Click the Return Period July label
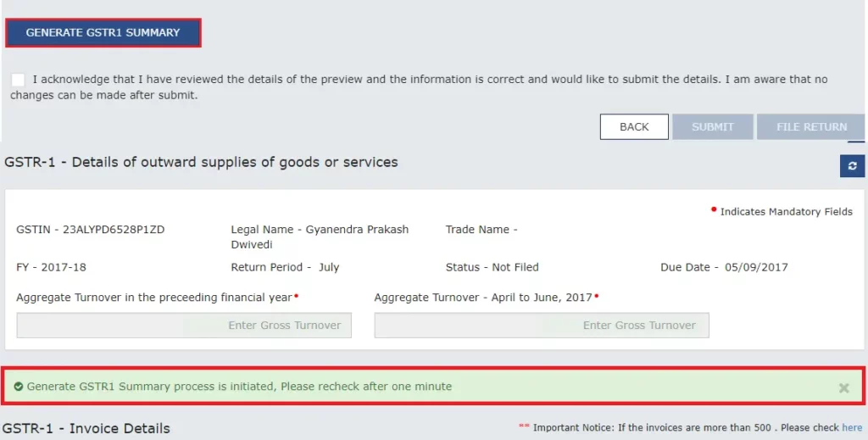 285,267
